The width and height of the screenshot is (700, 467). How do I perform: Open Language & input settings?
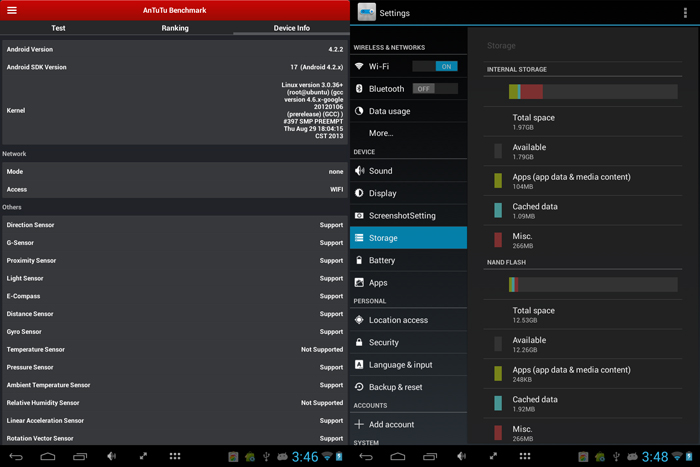[408, 364]
